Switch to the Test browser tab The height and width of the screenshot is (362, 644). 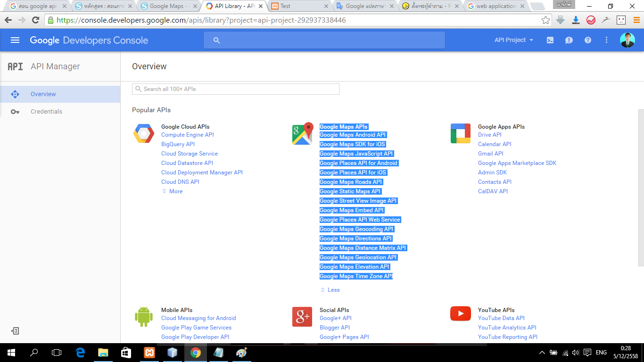300,6
